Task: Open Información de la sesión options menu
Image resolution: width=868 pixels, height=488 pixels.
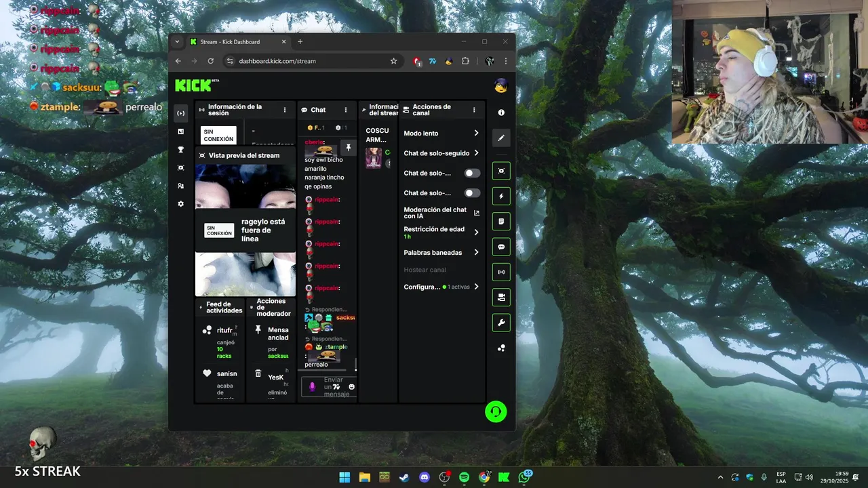Action: (285, 110)
